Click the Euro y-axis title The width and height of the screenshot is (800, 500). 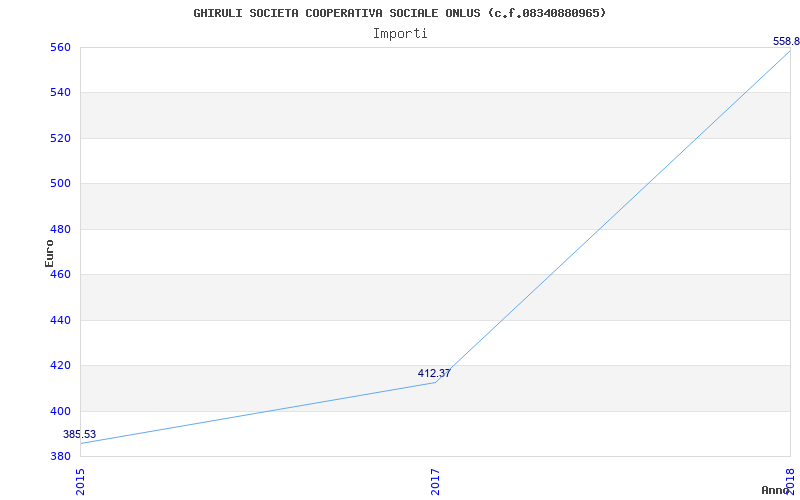click(49, 253)
